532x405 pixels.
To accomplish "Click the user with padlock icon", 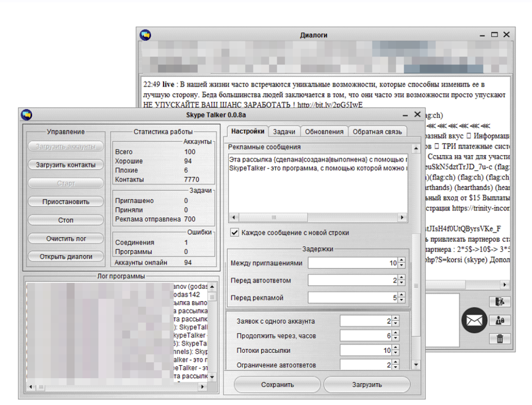I will tap(500, 320).
